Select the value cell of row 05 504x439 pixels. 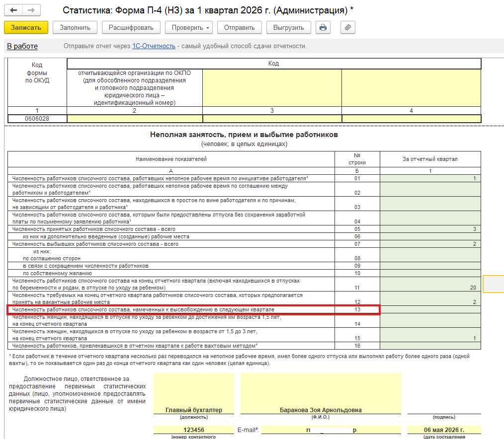pyautogui.click(x=430, y=229)
